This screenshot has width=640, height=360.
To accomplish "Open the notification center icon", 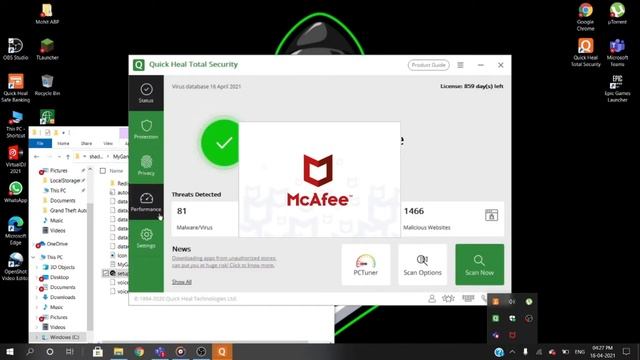I will pyautogui.click(x=627, y=351).
